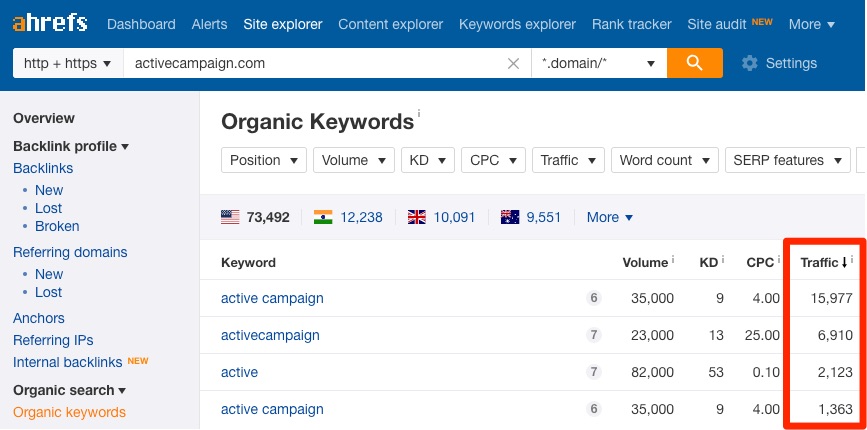Open Overview in the sidebar
The height and width of the screenshot is (430, 867).
[x=44, y=118]
